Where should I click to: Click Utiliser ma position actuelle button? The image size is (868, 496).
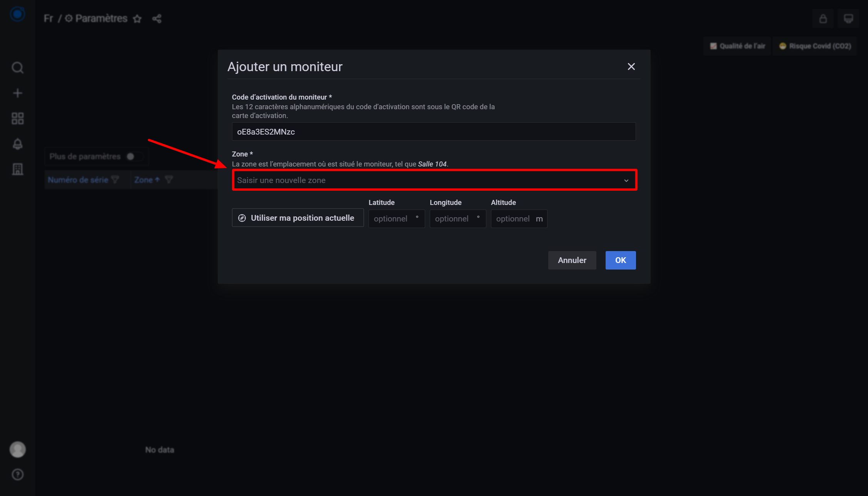[298, 218]
